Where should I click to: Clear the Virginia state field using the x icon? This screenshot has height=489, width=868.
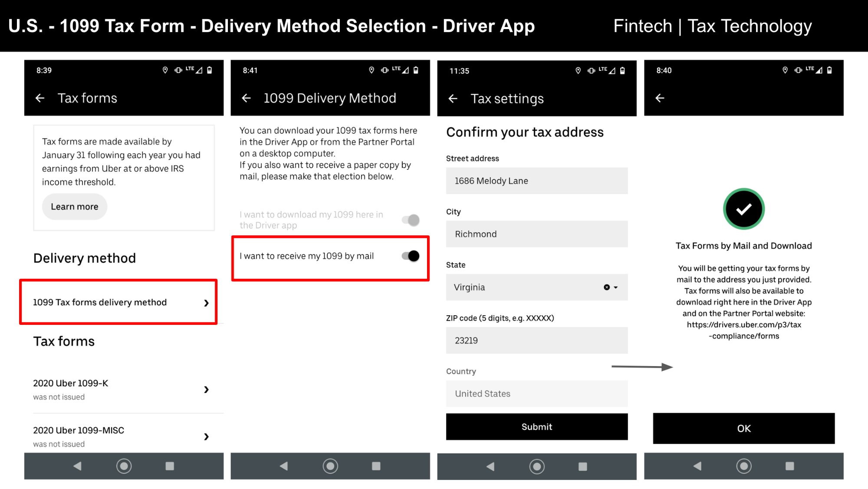[x=606, y=287]
